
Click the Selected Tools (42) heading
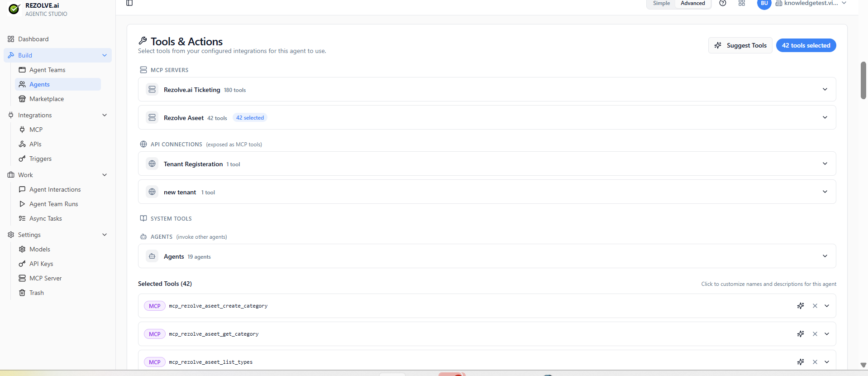[165, 284]
